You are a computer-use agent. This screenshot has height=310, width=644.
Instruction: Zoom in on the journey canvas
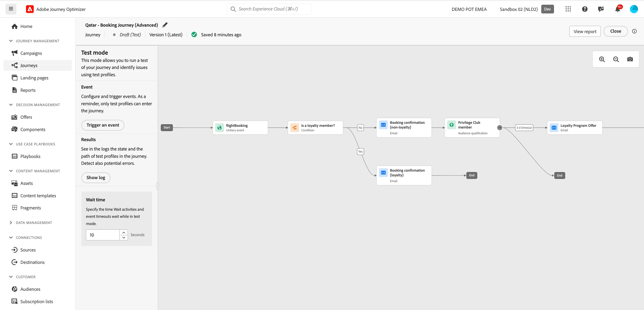click(x=602, y=59)
